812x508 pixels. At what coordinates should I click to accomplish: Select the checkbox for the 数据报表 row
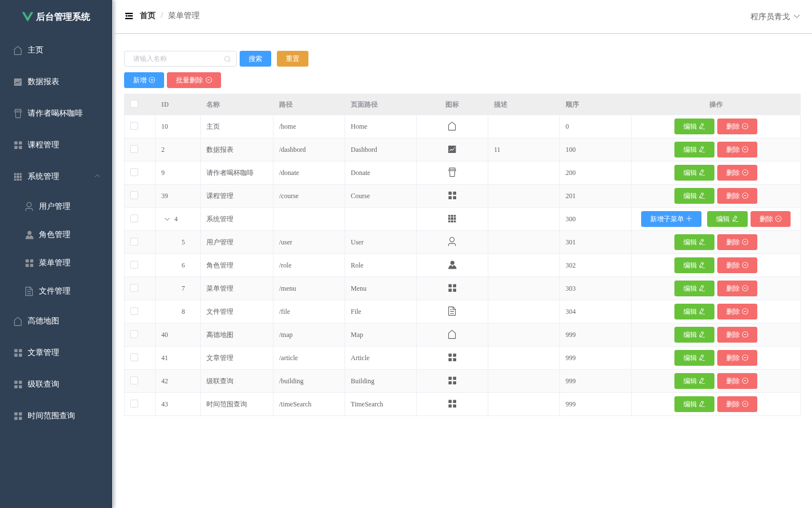tap(134, 149)
